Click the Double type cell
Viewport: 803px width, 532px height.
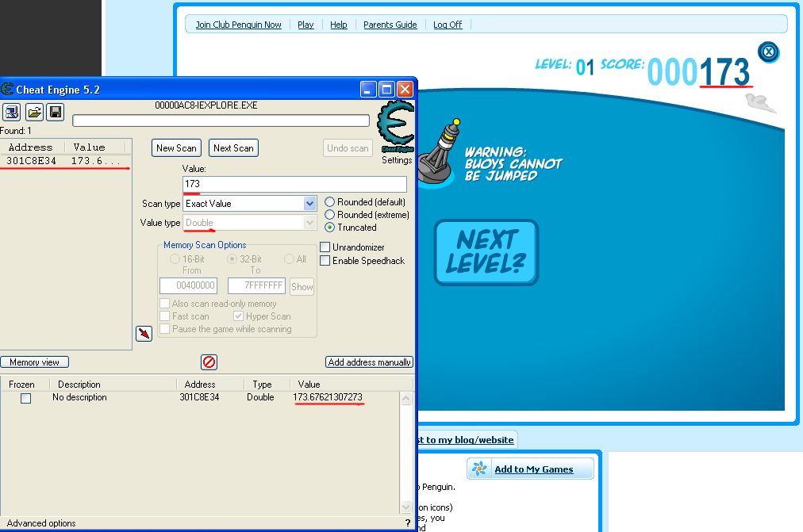(260, 397)
